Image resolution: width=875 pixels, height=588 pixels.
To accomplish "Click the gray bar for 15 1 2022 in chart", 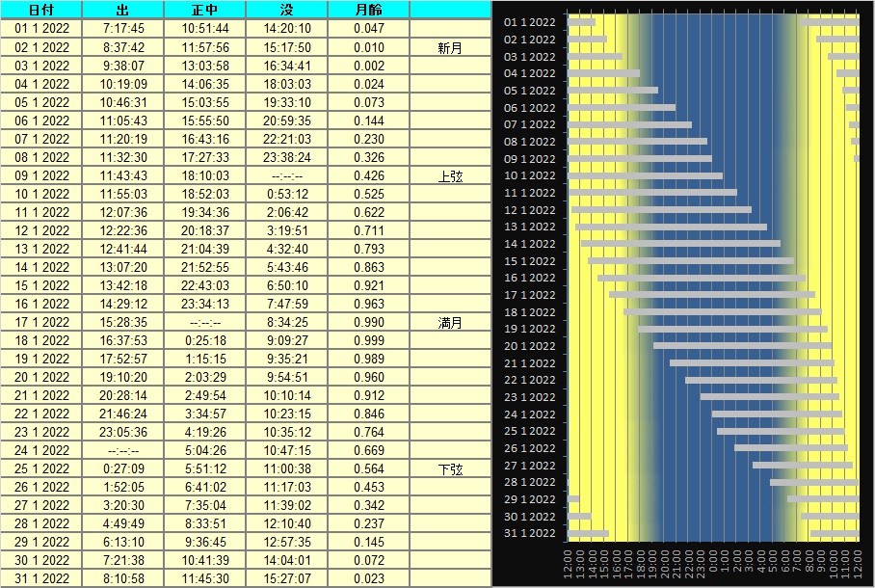I will (690, 260).
